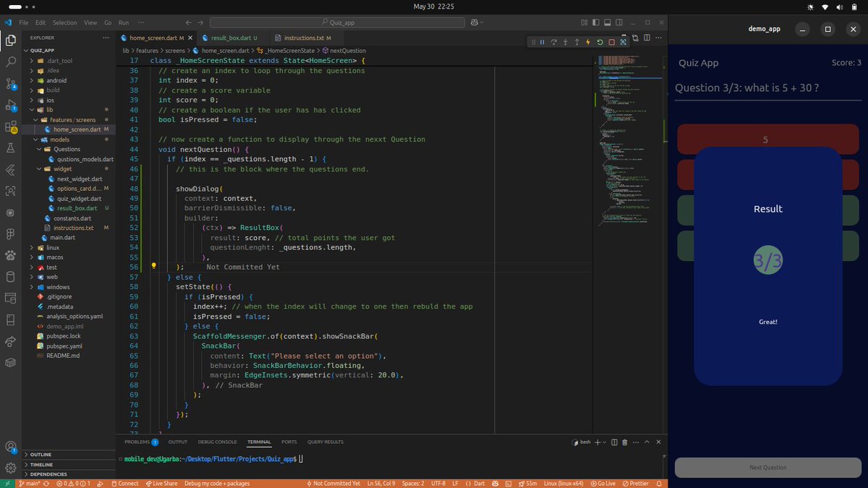868x488 pixels.
Task: Open the new terminal launch profile dropdown
Action: point(604,442)
